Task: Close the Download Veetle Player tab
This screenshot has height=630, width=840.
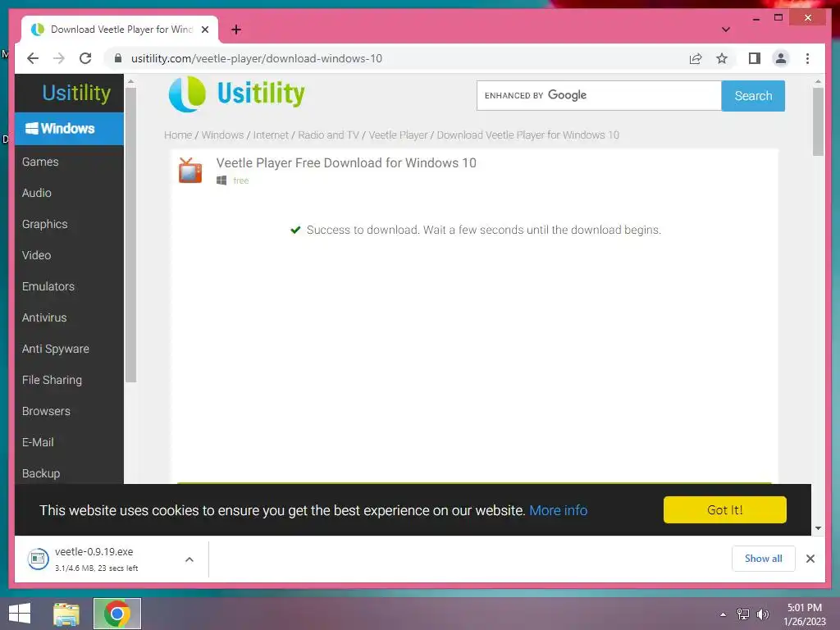Action: [204, 30]
